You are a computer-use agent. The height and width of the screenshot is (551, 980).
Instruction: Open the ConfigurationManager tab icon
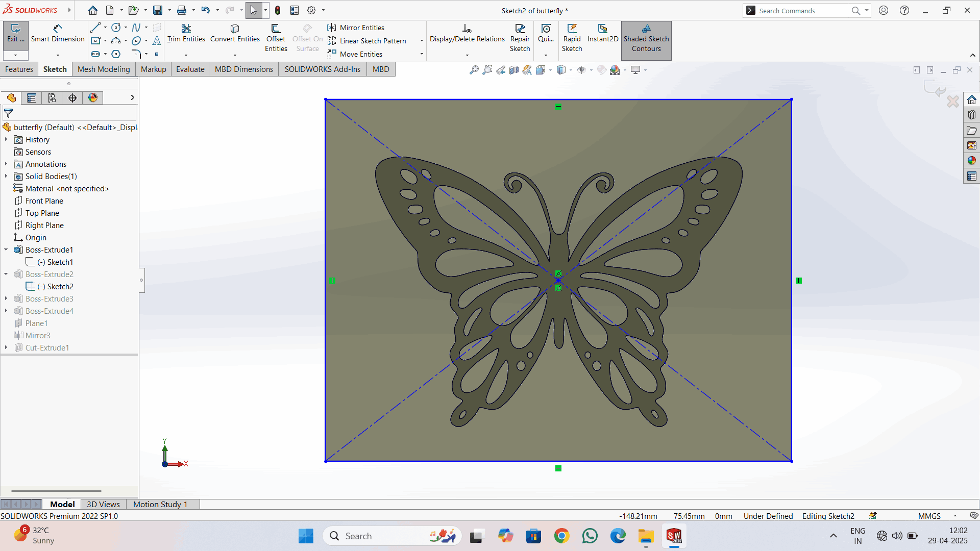pyautogui.click(x=52, y=98)
